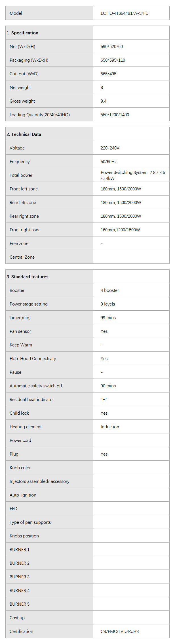Click the Loading Quantity value 550/1200/1400
Viewport: 175px width, 644px height.
[115, 115]
